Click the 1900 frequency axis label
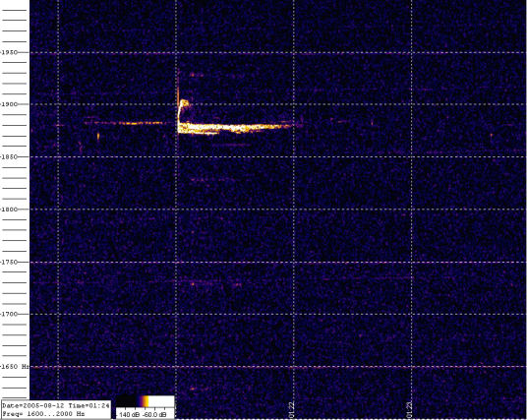Screen dimensions: 527x420 [x=9, y=104]
